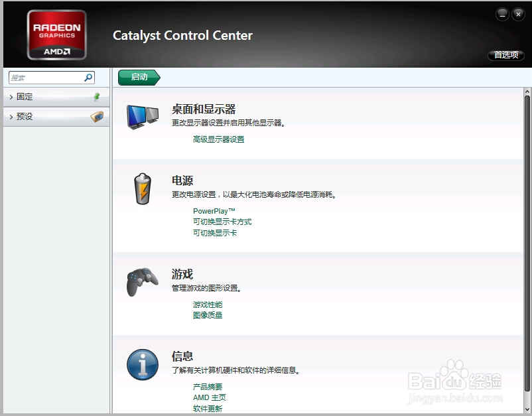The image size is (532, 416).
Task: Click the green pin icon beside 固定
Action: pos(97,97)
